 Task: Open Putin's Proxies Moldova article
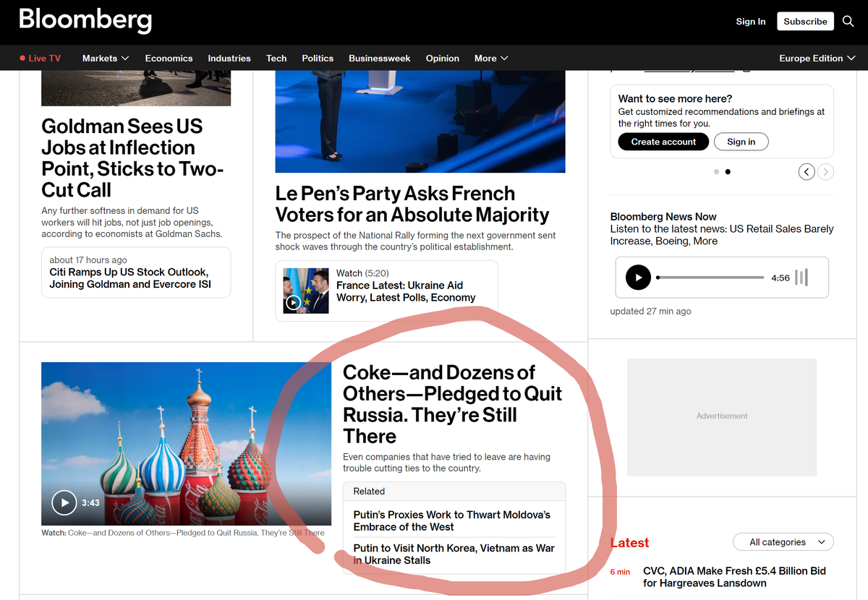(x=452, y=520)
